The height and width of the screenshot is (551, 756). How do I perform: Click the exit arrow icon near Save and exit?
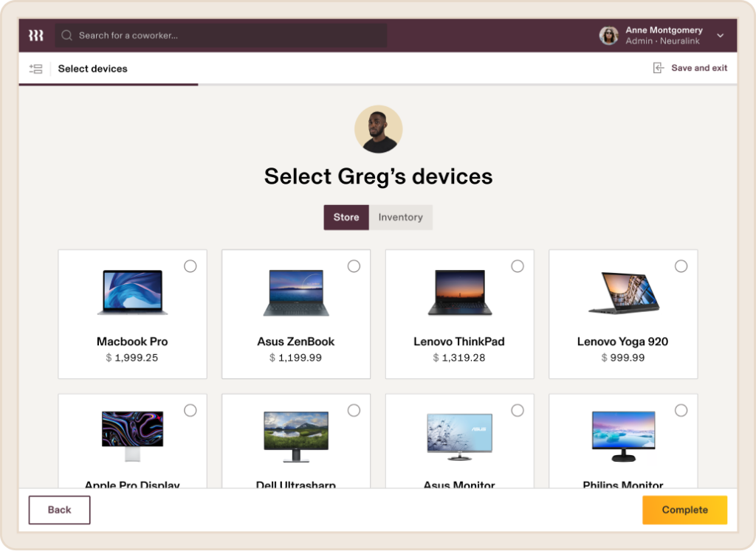[x=657, y=67]
